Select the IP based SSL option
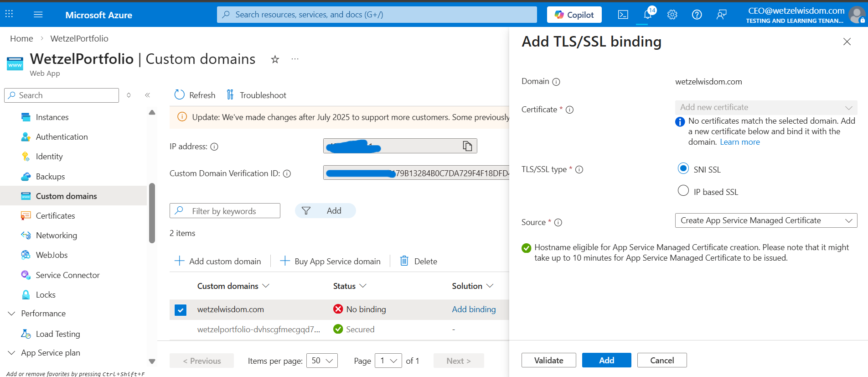The width and height of the screenshot is (868, 377). pos(683,191)
